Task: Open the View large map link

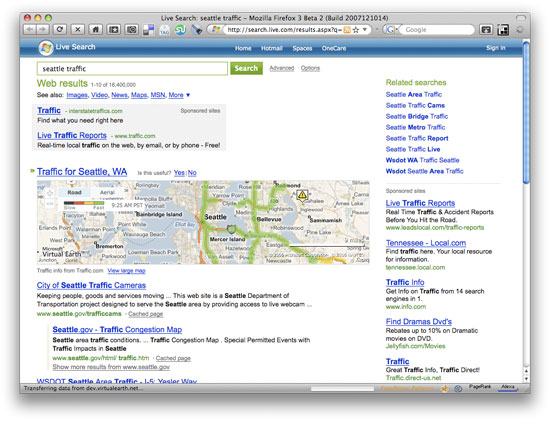Action: tap(126, 270)
